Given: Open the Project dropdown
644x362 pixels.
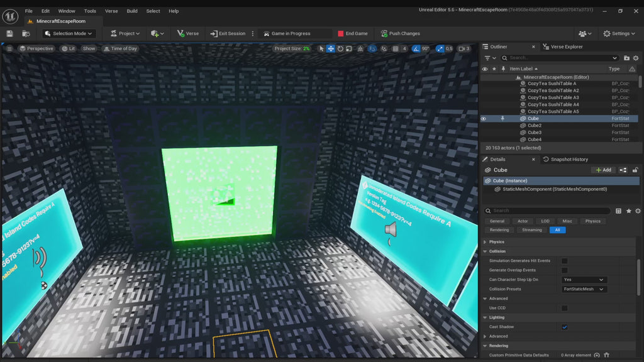Looking at the screenshot, I should (125, 34).
